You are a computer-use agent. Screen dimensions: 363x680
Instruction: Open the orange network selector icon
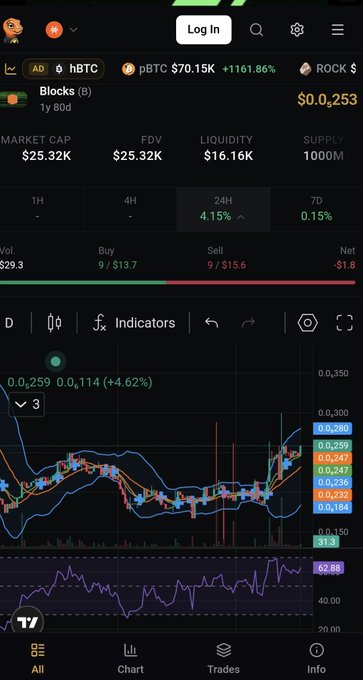(x=54, y=30)
